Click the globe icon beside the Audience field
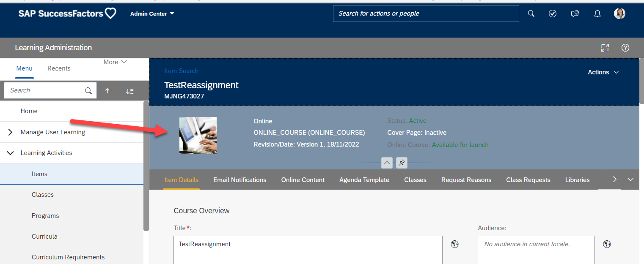The image size is (644, 264). [x=607, y=244]
